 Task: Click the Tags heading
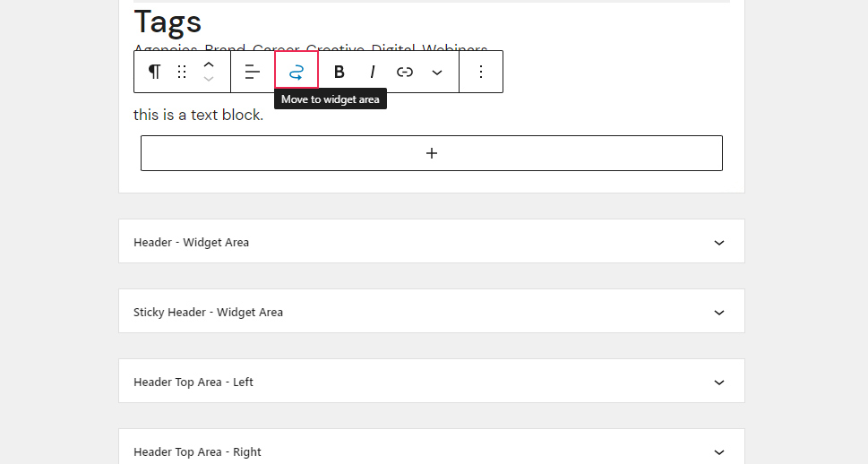(168, 22)
